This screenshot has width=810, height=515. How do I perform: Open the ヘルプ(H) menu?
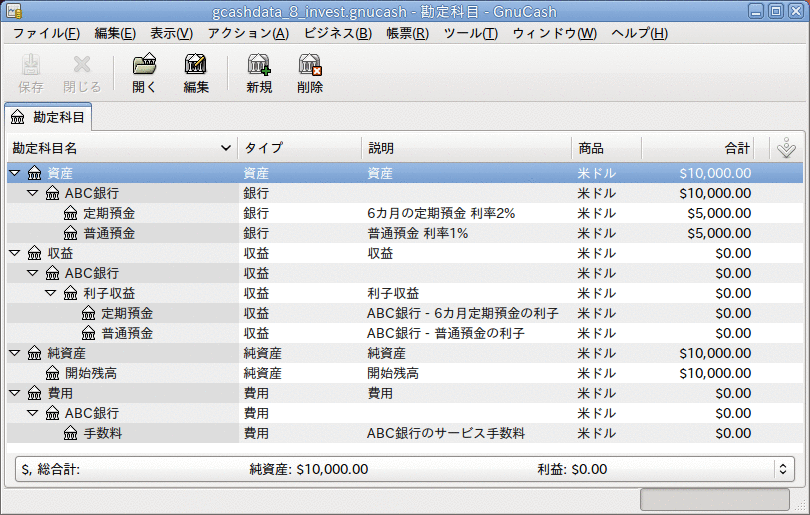640,34
